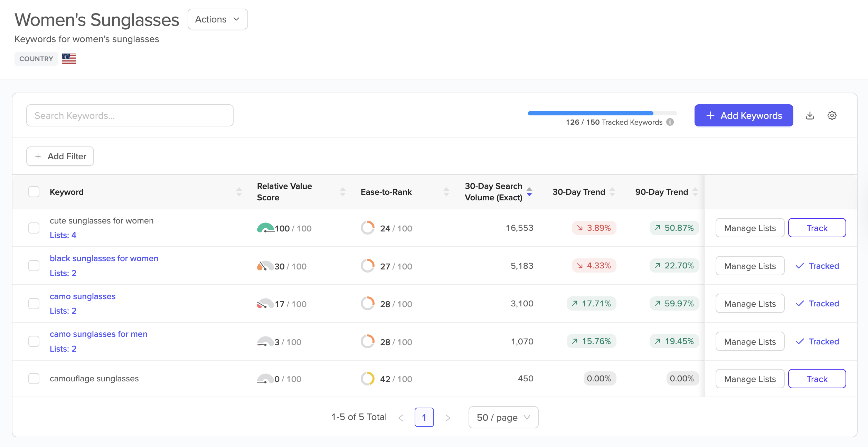Click the tracked keywords progress bar
868x447 pixels.
602,113
